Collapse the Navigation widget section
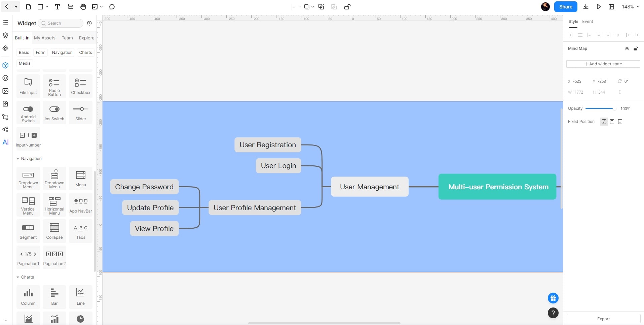 18,159
